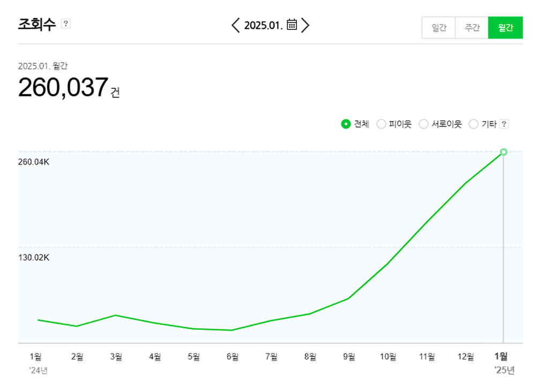Screen dimensions: 536x392
Task: Select the 전체 radio option
Action: pos(346,124)
